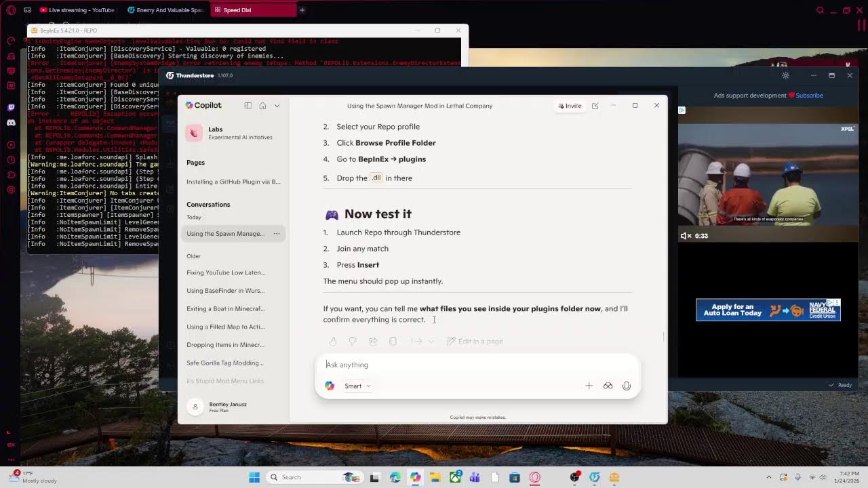Viewport: 868px width, 488px height.
Task: Open Discord in Opera sidebar
Action: (11, 123)
